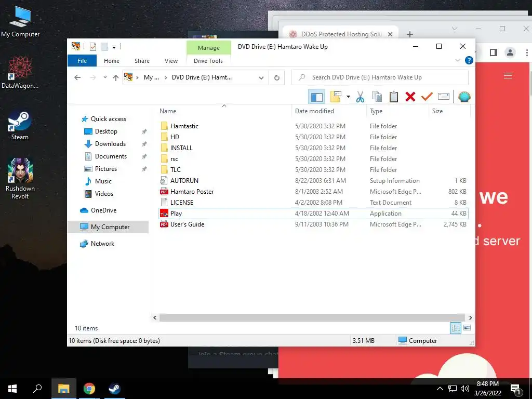The height and width of the screenshot is (399, 532).
Task: Click the blue shell globe icon
Action: 464,97
